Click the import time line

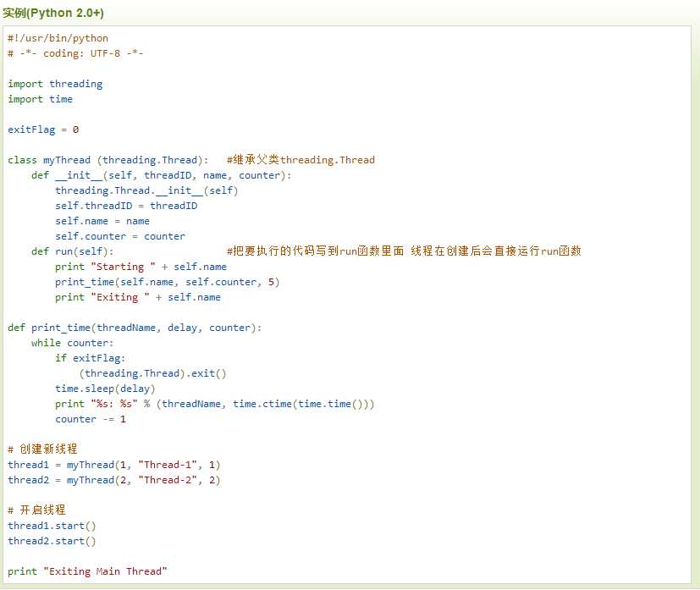[x=40, y=99]
